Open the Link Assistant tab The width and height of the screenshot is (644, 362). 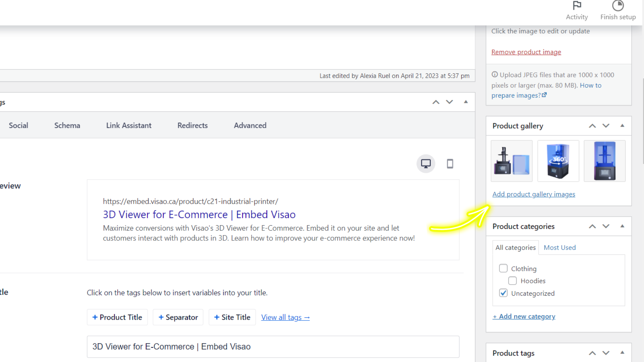click(x=129, y=125)
